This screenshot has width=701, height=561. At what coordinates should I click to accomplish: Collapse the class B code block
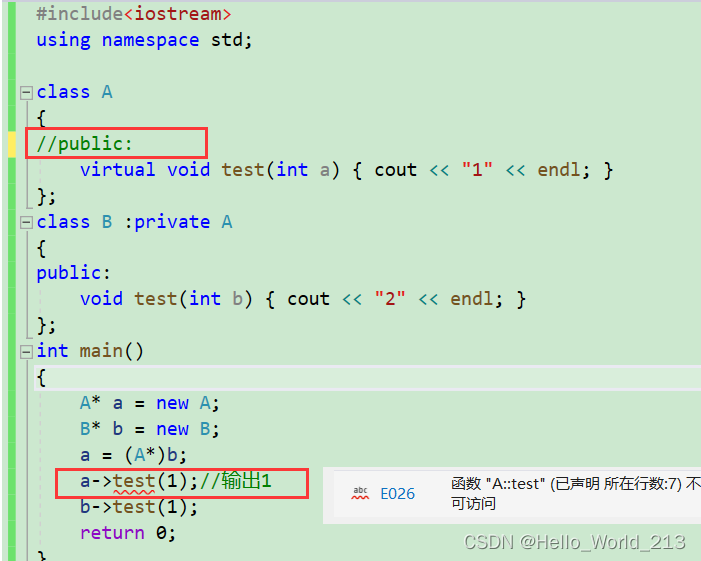click(x=26, y=222)
